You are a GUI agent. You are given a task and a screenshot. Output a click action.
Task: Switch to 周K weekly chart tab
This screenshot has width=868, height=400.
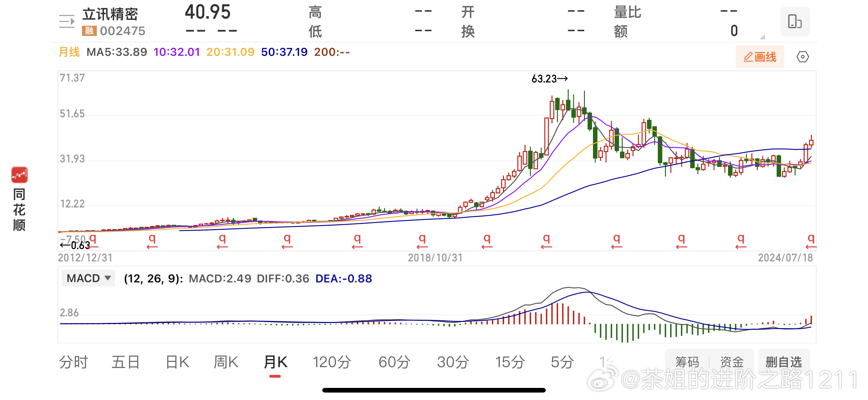[x=226, y=362]
